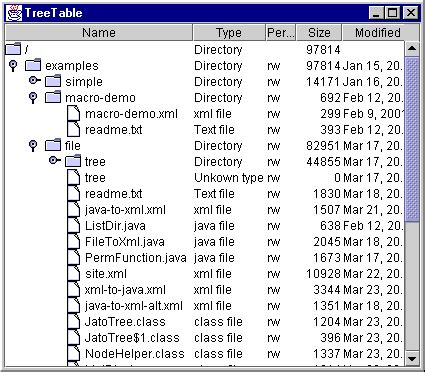This screenshot has height=372, width=425.
Task: Click the simple folder icon
Action: coord(53,81)
